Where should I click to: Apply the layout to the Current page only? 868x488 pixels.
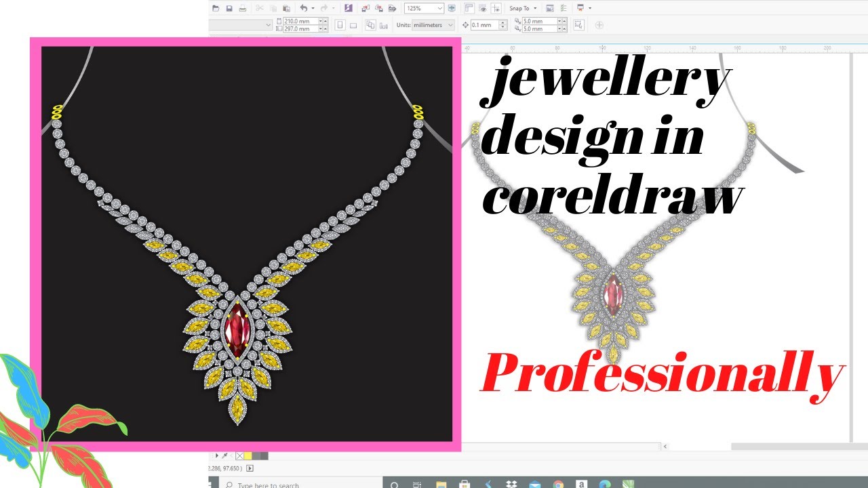(x=384, y=25)
